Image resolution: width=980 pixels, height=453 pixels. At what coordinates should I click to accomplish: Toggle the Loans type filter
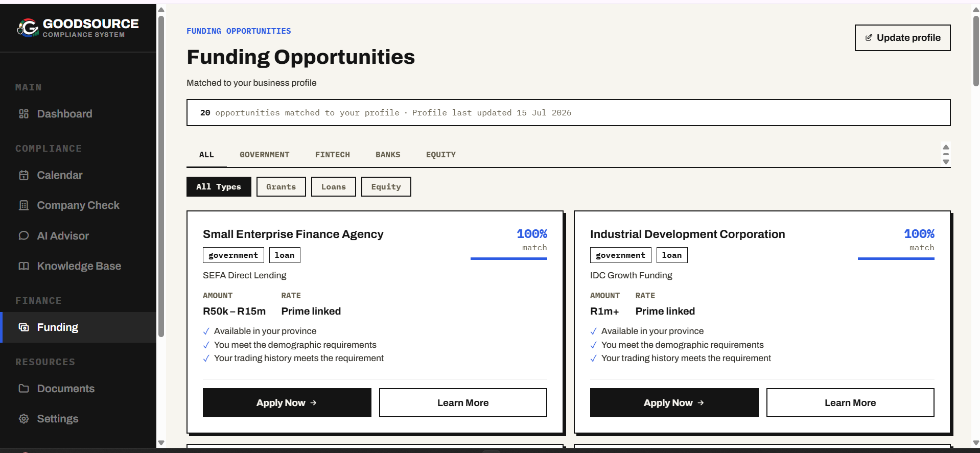click(x=334, y=187)
